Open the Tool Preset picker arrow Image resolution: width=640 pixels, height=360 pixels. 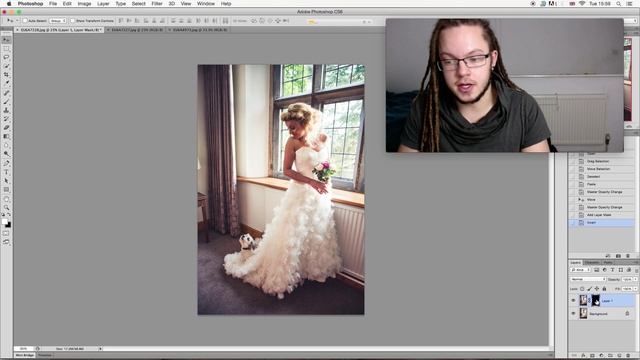coord(17,20)
